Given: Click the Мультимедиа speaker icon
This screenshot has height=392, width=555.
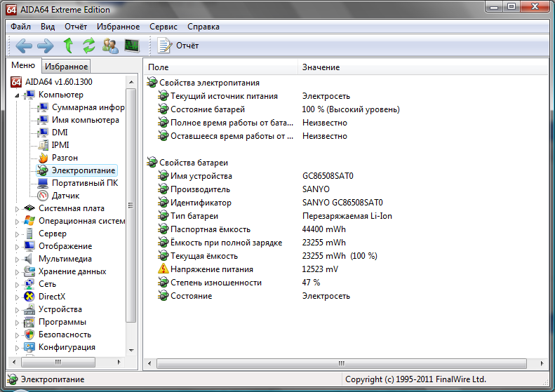Looking at the screenshot, I should tap(28, 259).
